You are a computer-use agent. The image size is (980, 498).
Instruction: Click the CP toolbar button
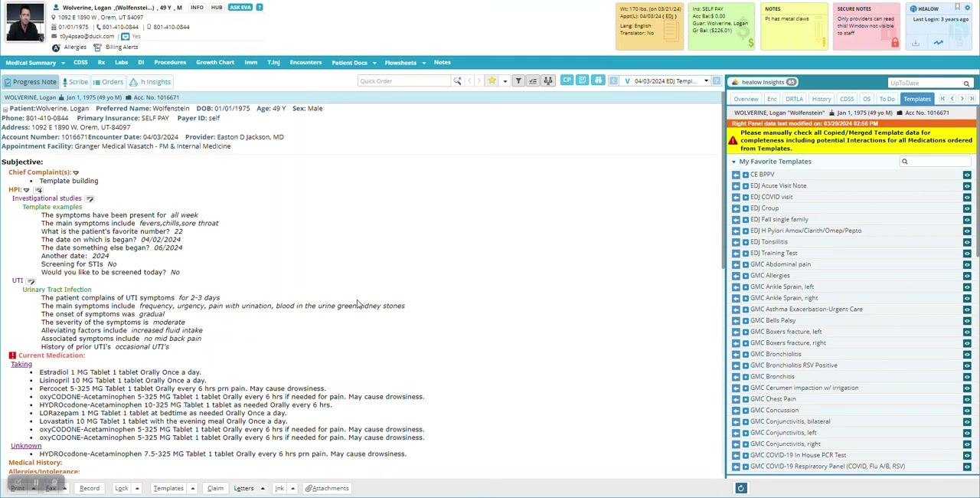click(567, 80)
